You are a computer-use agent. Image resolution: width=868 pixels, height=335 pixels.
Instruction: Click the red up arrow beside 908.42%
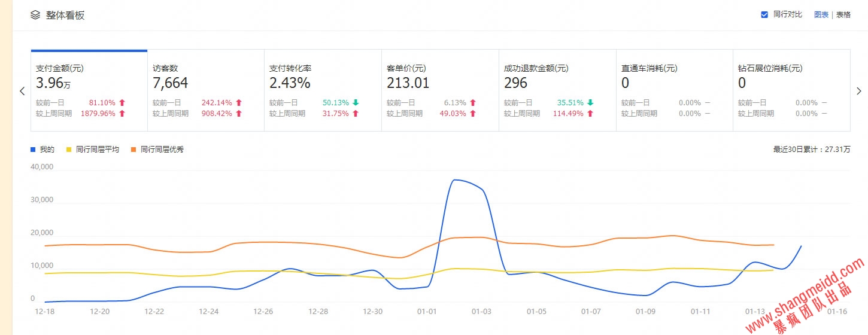click(239, 114)
